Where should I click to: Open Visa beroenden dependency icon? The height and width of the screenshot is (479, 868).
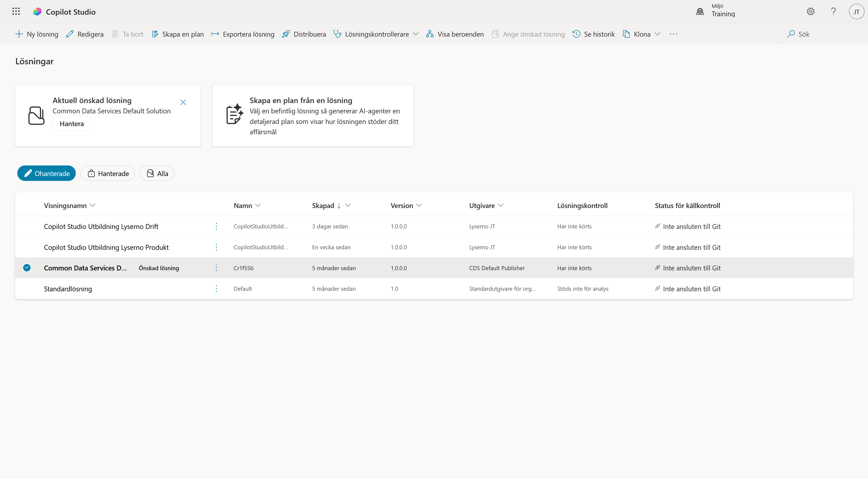430,34
